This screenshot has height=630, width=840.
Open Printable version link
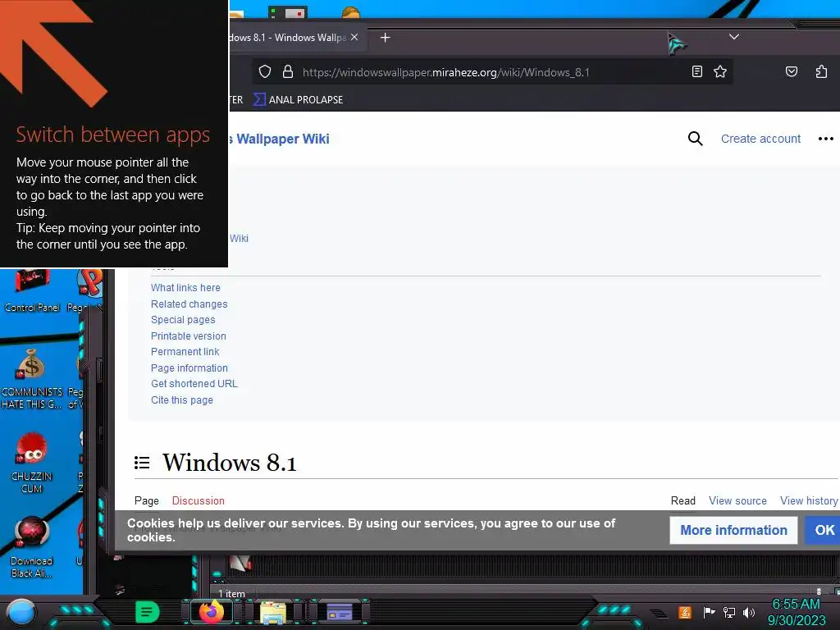tap(188, 336)
